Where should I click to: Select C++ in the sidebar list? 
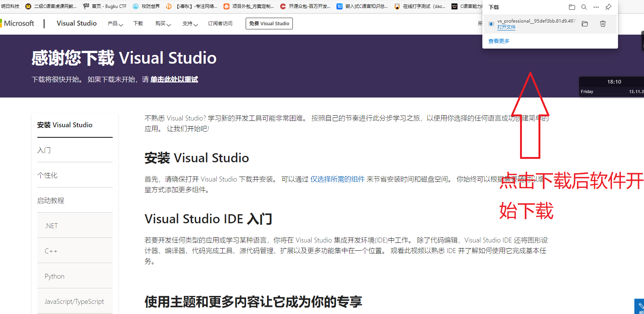point(75,251)
